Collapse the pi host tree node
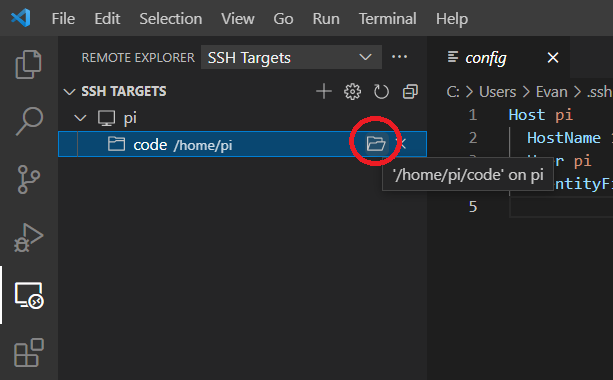Viewport: 613px width, 380px height. [x=80, y=118]
